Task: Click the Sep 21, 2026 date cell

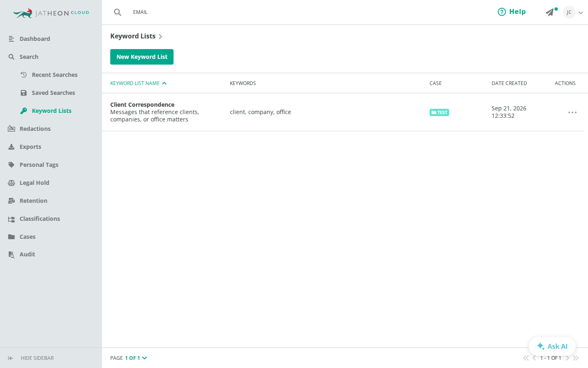Action: pos(509,112)
